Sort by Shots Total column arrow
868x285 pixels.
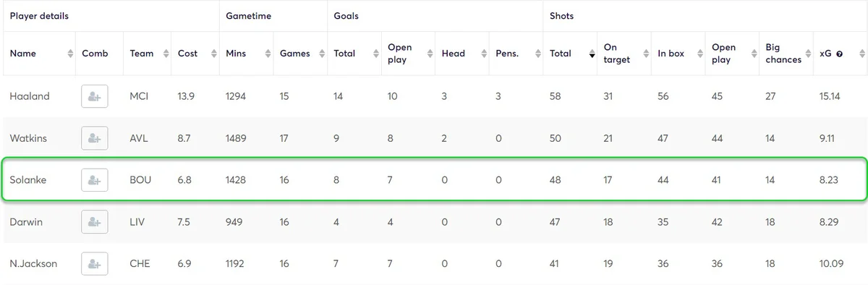pos(591,54)
